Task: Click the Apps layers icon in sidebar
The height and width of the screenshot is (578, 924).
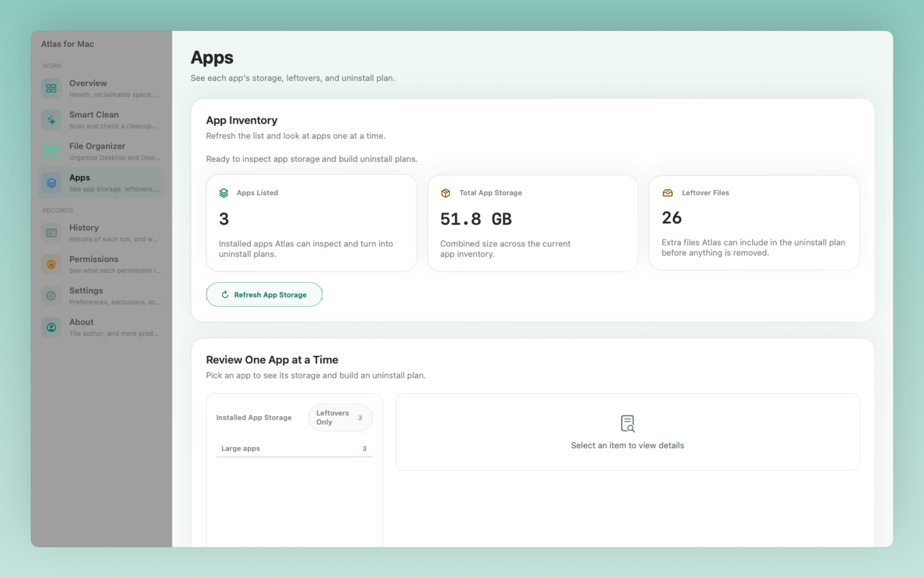Action: pos(51,183)
